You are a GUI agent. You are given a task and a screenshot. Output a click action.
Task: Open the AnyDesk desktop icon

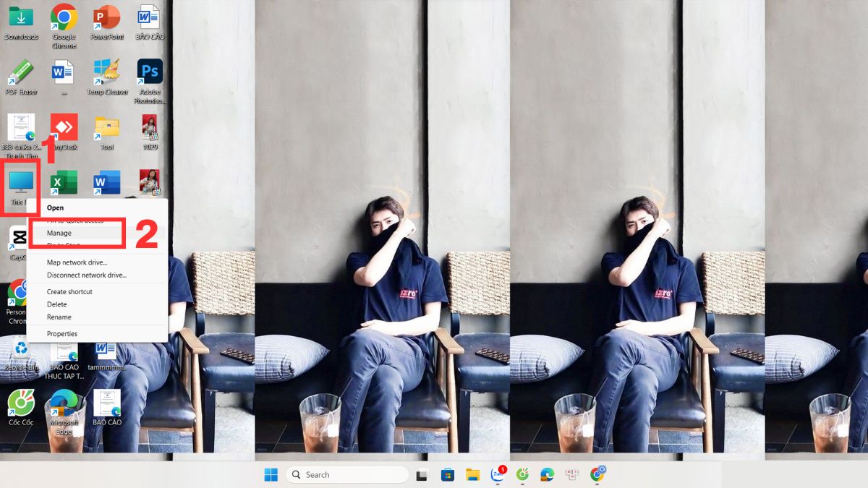(x=64, y=128)
